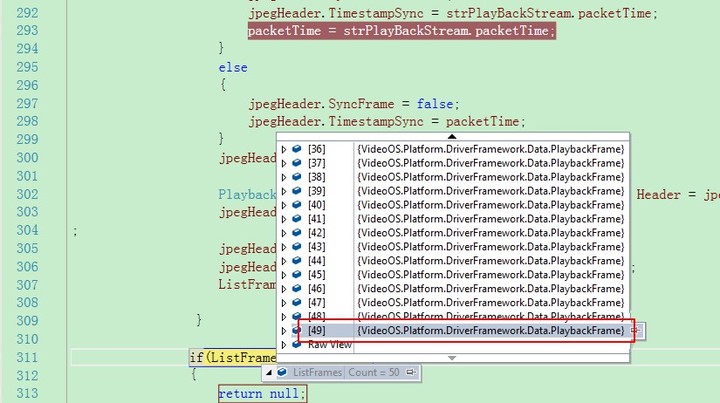Select item [45] PlaybackFrame value
The height and width of the screenshot is (403, 720).
click(x=490, y=275)
